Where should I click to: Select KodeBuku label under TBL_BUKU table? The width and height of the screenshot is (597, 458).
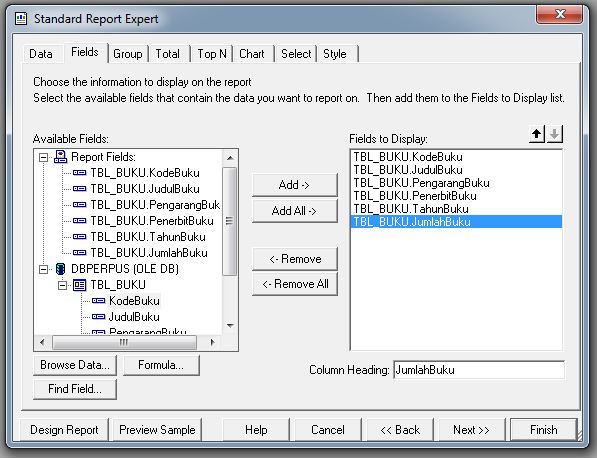[x=134, y=301]
